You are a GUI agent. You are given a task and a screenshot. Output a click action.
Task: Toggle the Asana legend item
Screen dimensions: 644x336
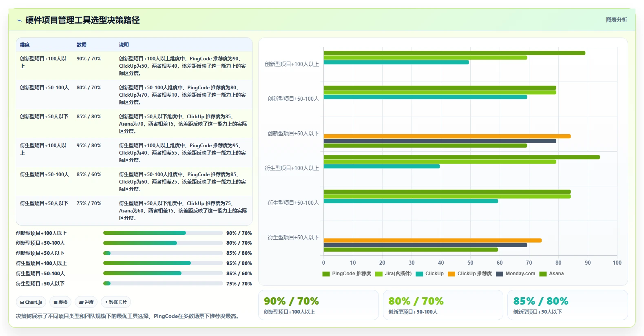click(551, 274)
